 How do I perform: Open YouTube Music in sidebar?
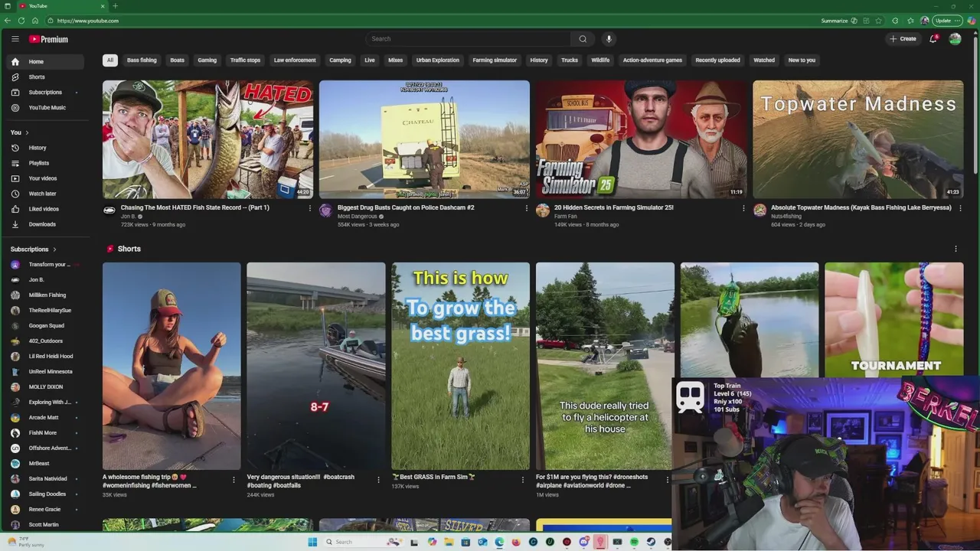click(x=45, y=107)
